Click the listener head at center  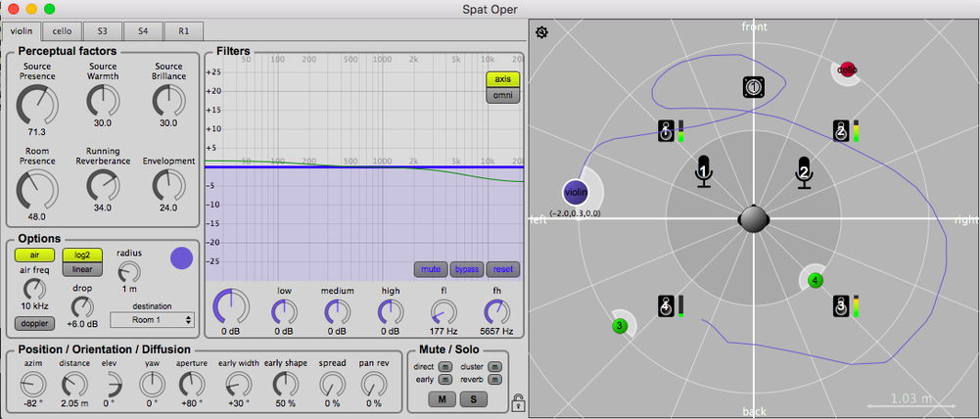[754, 219]
